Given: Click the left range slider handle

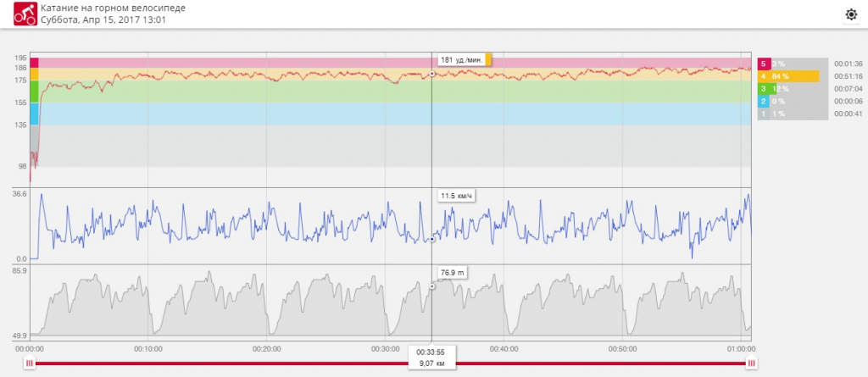Looking at the screenshot, I should click(x=30, y=363).
